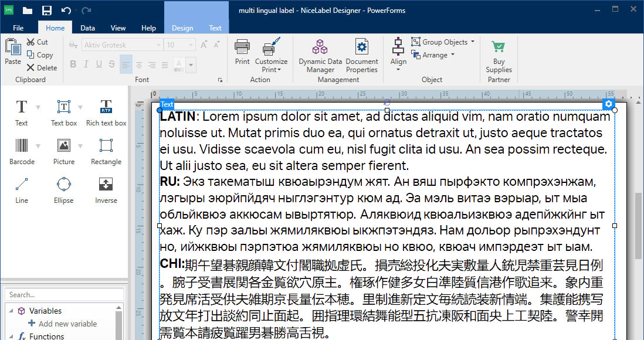Open Document Properties
Screen dimensions: 644x340
362,56
